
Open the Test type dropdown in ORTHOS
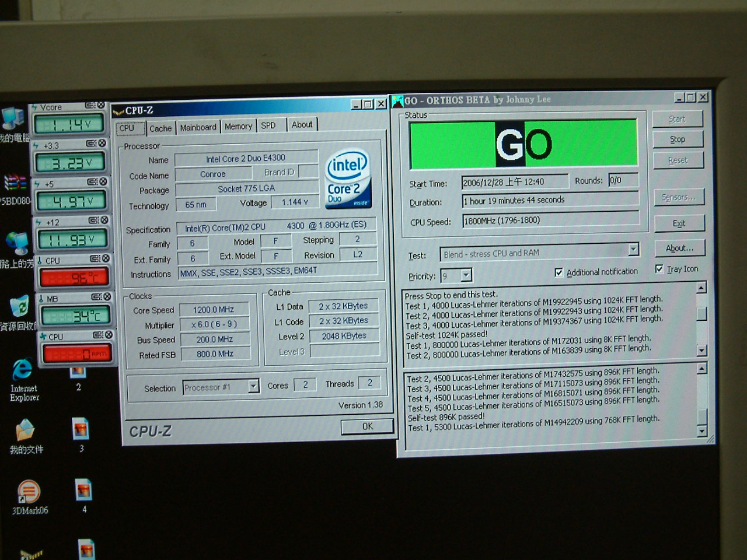(x=633, y=250)
